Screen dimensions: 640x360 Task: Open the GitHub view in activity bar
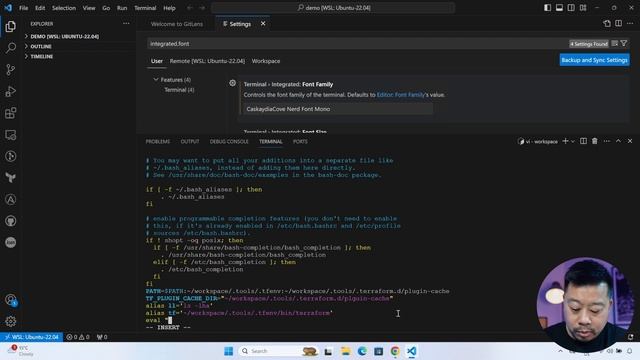pyautogui.click(x=11, y=221)
